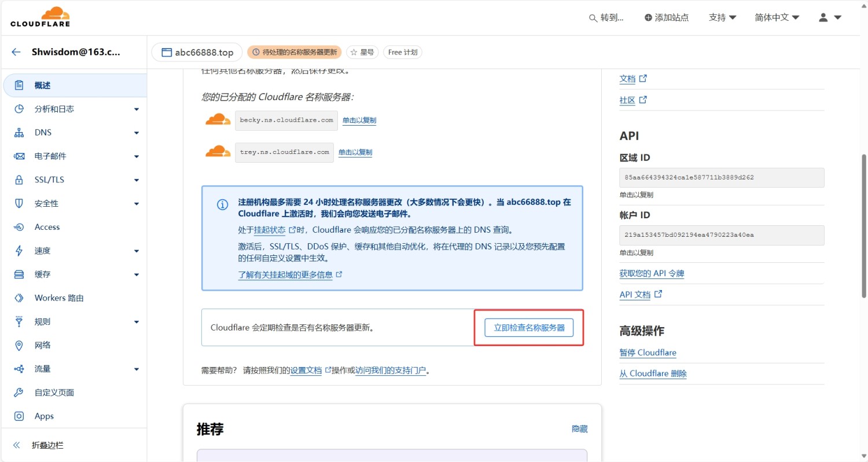Click 从 Cloudflare 删除 link
This screenshot has width=868, height=462.
(653, 374)
